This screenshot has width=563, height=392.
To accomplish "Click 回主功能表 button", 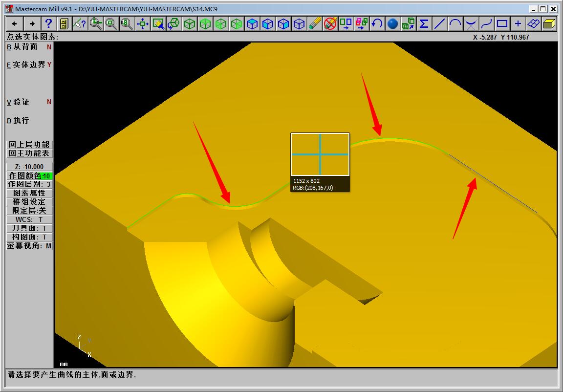I will pos(29,153).
